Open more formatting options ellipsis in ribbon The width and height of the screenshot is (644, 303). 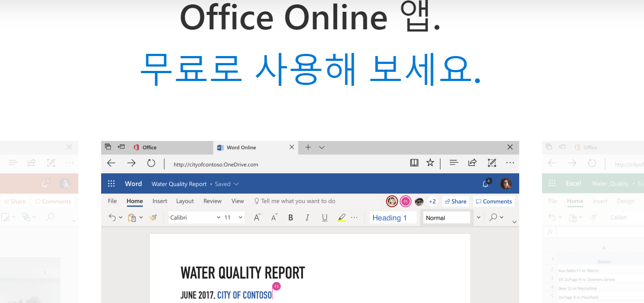(x=354, y=218)
